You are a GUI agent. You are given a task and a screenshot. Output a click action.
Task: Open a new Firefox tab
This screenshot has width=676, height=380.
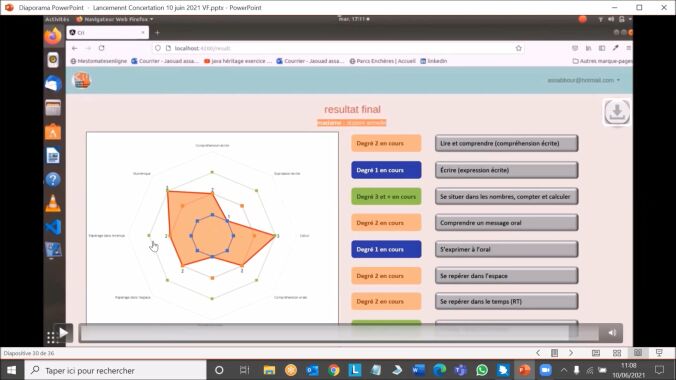tap(157, 33)
